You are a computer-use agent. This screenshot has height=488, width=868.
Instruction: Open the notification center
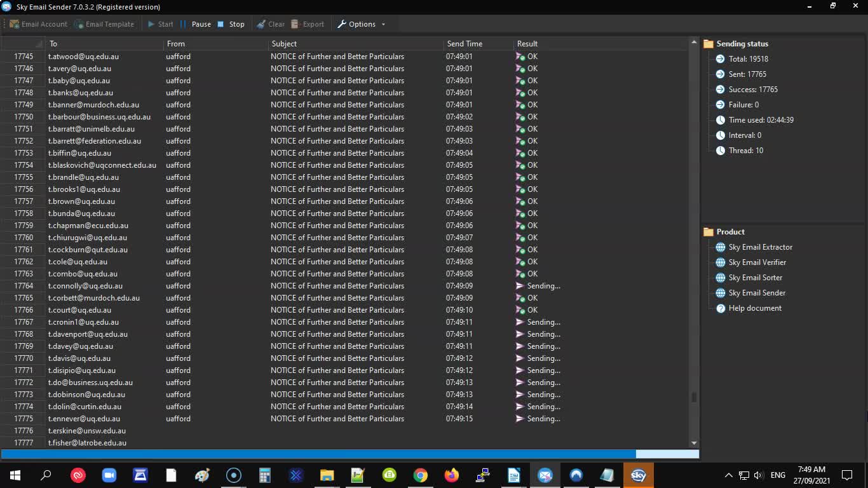tap(847, 475)
